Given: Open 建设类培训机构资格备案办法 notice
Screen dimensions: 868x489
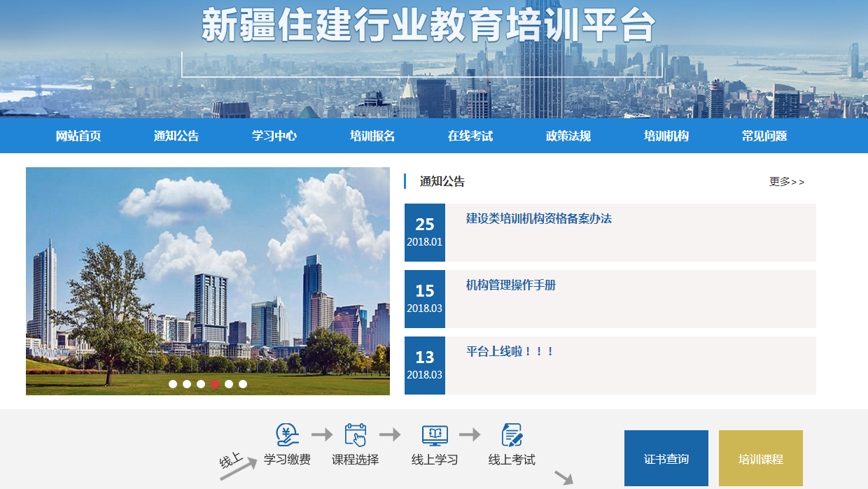Looking at the screenshot, I should (539, 219).
